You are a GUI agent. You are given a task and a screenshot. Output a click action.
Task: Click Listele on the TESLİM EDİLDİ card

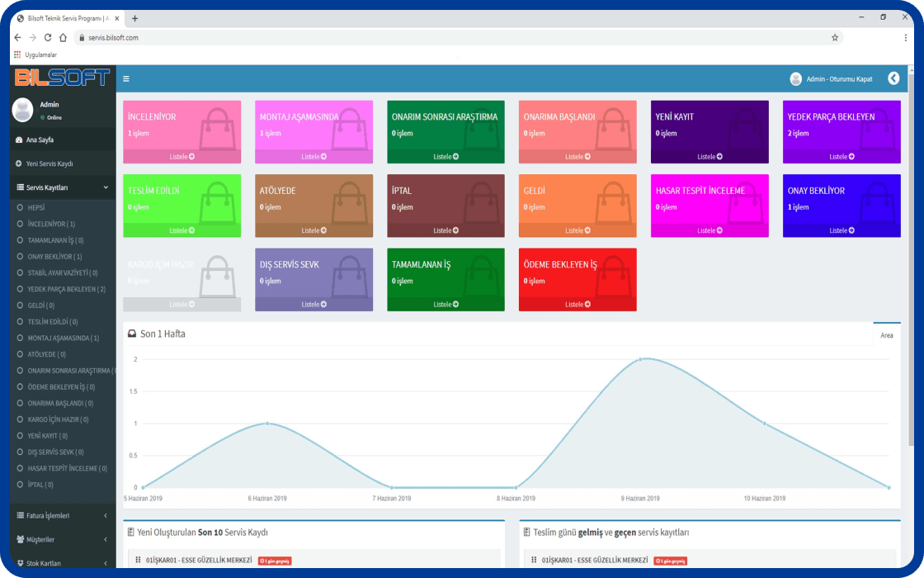[x=182, y=230]
